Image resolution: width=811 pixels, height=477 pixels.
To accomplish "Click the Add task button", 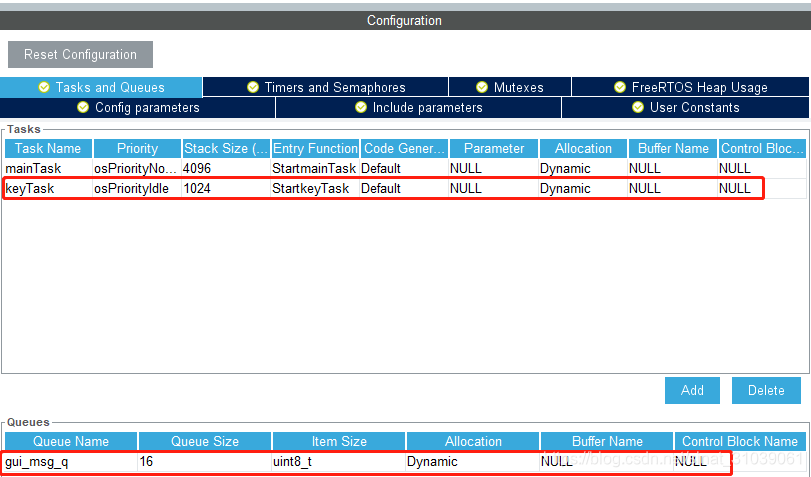I will (692, 390).
